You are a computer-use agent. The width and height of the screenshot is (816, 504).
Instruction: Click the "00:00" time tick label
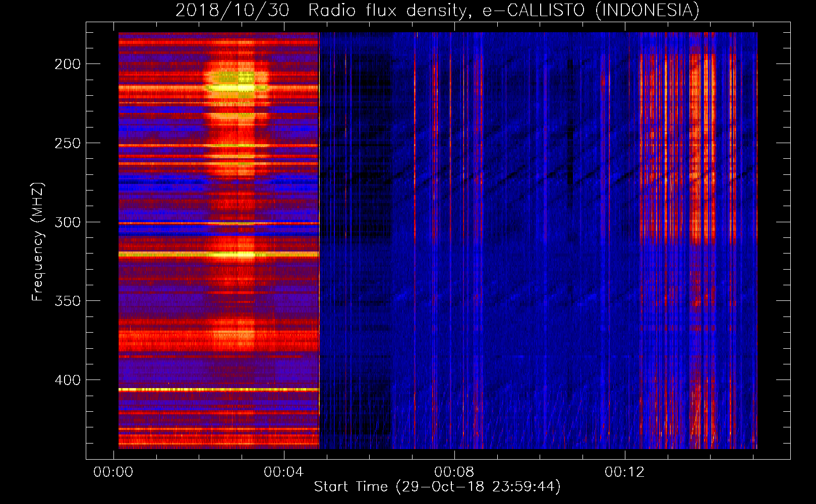113,472
